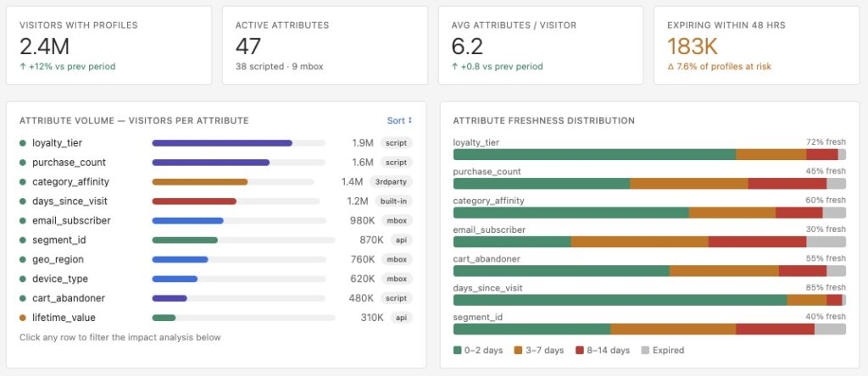
Task: Click the mbox tag on email_subscriber row
Action: click(x=396, y=221)
